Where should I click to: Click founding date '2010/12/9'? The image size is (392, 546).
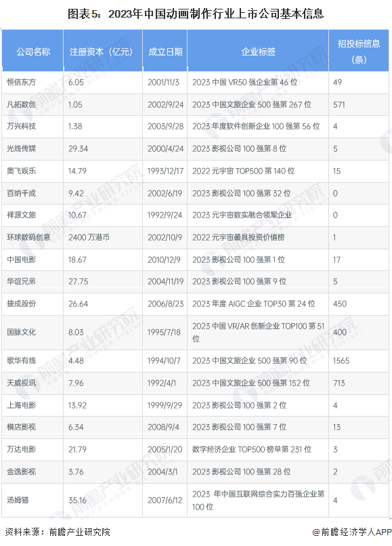pos(164,259)
